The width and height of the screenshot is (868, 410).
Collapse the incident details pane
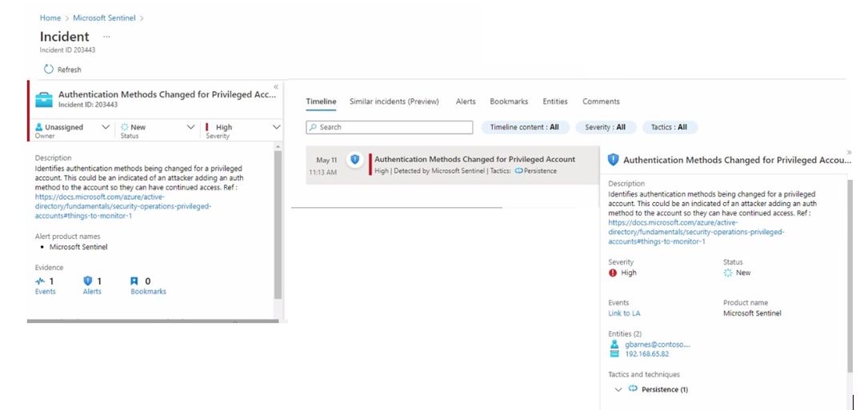(276, 87)
